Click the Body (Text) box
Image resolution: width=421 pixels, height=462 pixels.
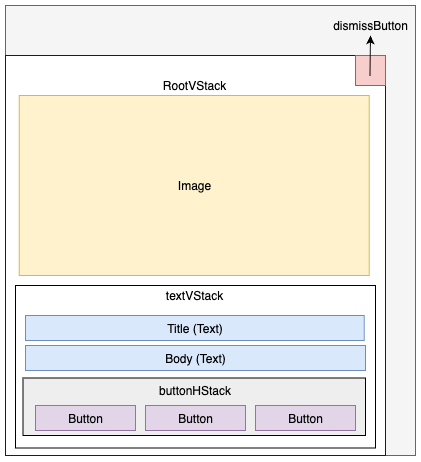coord(195,358)
